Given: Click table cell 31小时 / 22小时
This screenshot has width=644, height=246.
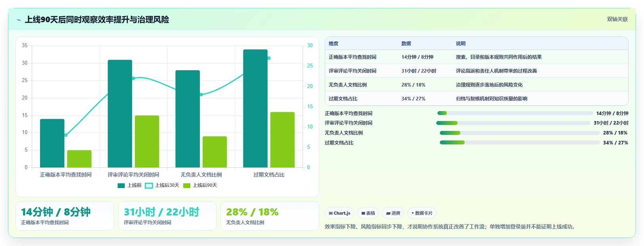Looking at the screenshot, I should click(x=419, y=71).
